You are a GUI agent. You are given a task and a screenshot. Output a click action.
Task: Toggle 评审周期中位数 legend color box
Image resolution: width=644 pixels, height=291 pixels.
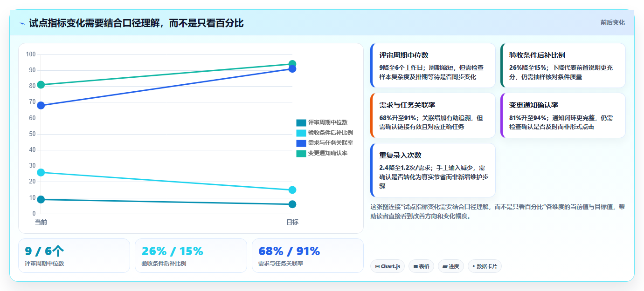pos(301,122)
